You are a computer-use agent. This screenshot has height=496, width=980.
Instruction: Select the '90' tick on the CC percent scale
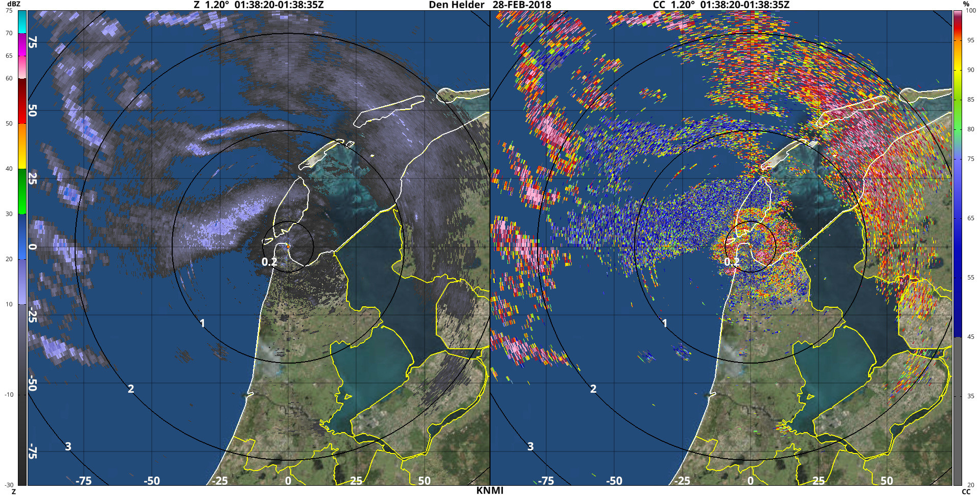click(971, 70)
